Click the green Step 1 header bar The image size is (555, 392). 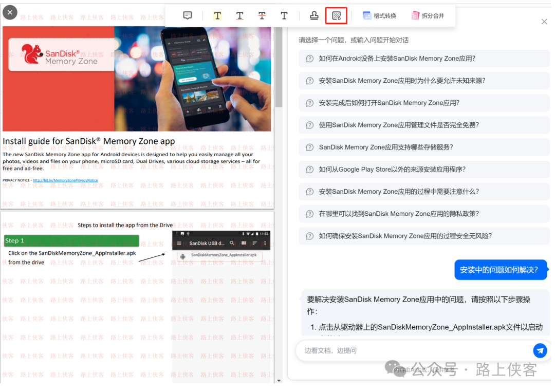pos(71,240)
